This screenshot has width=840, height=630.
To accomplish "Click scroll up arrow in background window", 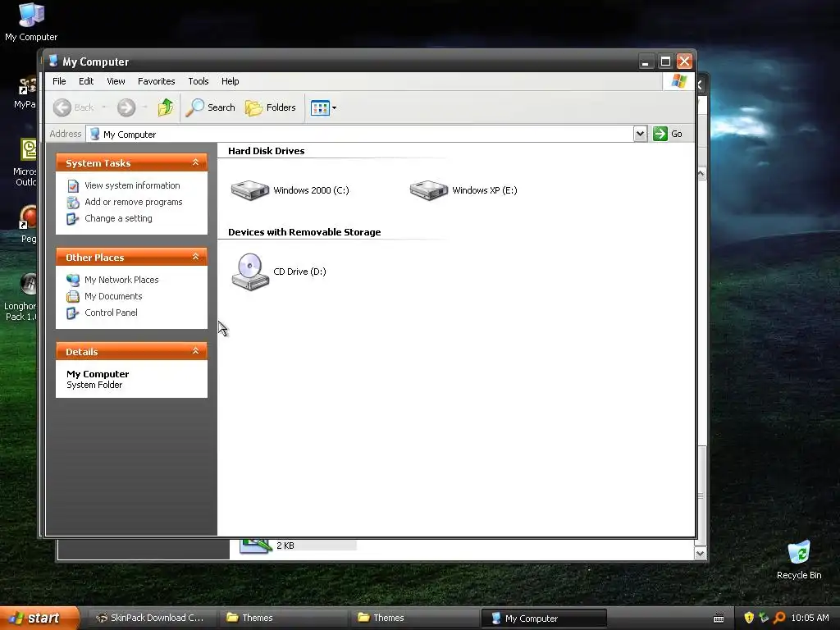I will coord(701,174).
